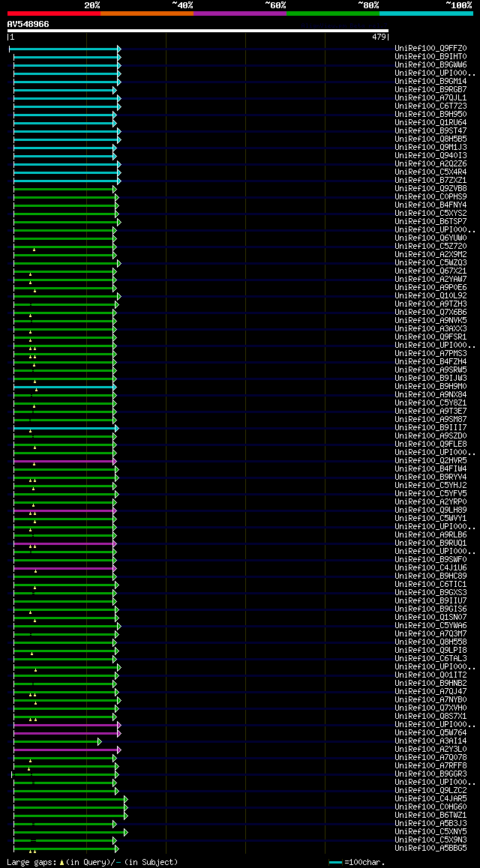Click the orange ~40% legend segment
The height and width of the screenshot is (868, 480).
pos(147,13)
